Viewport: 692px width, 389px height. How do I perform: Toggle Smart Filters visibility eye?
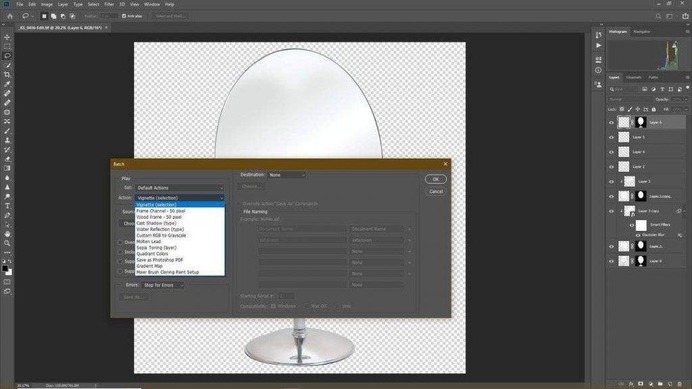[x=632, y=225]
